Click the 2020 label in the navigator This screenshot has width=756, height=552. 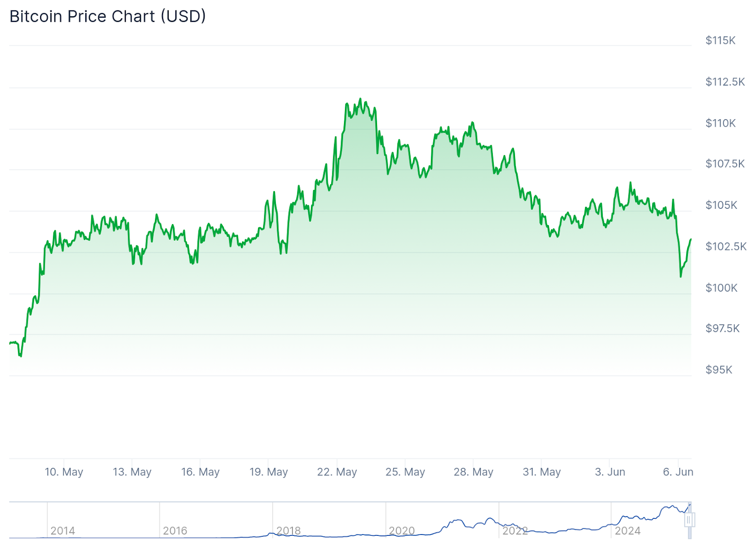coord(402,531)
